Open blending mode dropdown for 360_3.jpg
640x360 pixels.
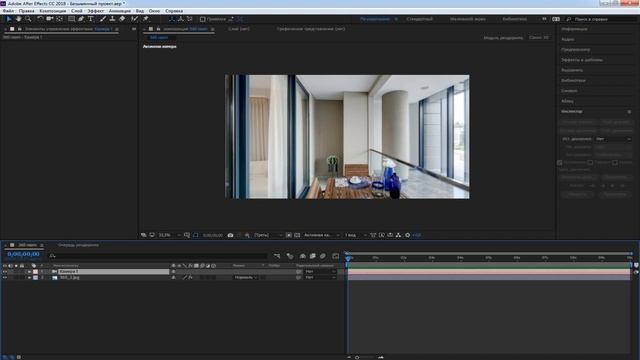coord(245,278)
